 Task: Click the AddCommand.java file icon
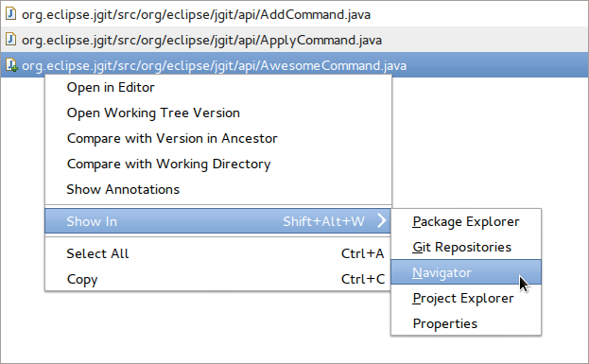[x=11, y=14]
